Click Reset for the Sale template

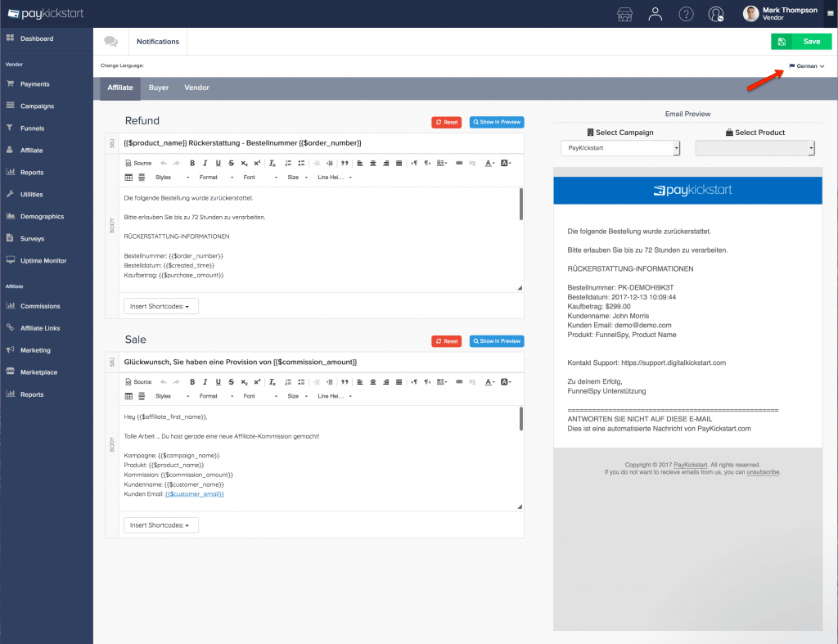click(x=446, y=341)
